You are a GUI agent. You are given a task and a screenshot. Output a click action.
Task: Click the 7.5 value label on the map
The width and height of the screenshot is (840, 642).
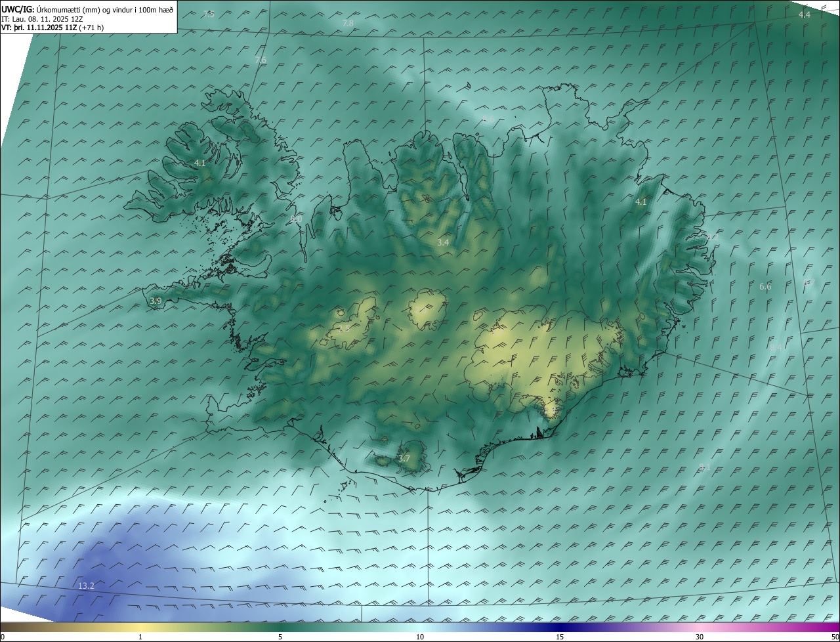click(x=209, y=14)
